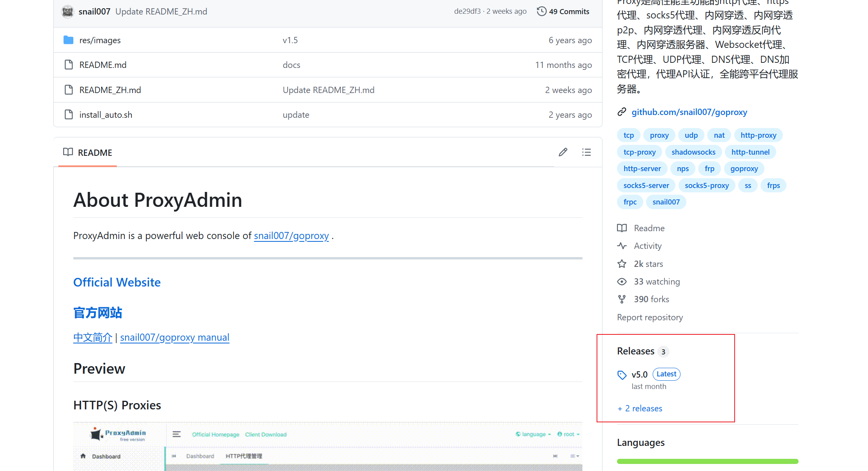Open the README_ZH.md file
The height and width of the screenshot is (471, 868).
point(110,90)
